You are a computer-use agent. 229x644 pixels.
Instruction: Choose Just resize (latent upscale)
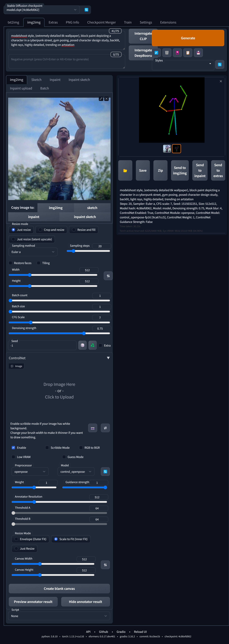click(x=32, y=239)
